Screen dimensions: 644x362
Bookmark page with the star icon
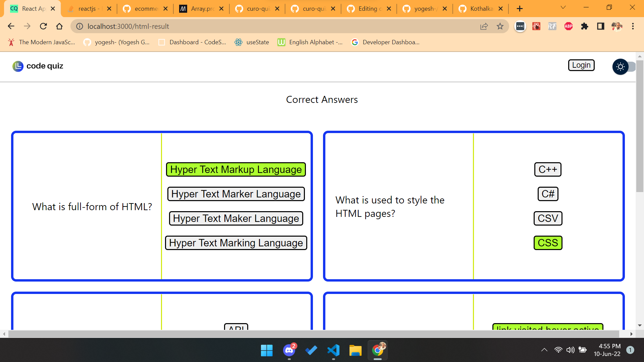coord(500,26)
